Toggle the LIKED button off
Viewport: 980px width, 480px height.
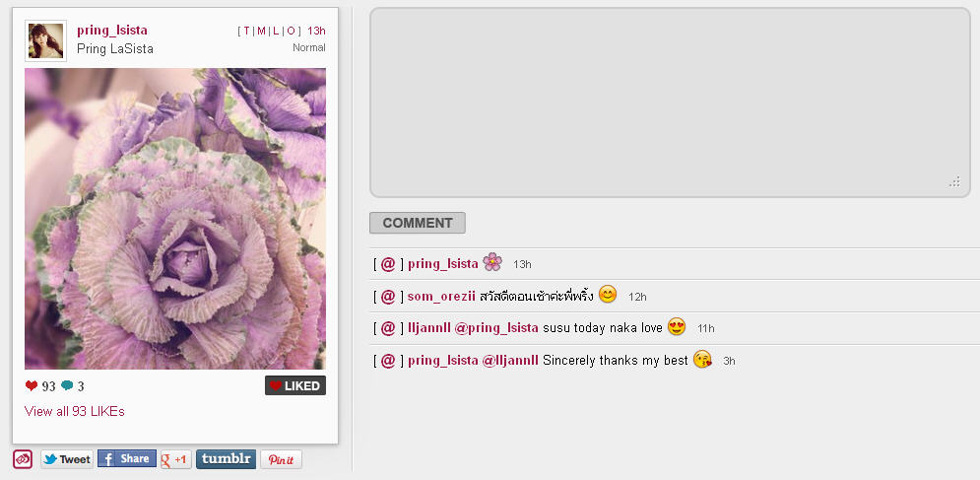click(x=295, y=385)
